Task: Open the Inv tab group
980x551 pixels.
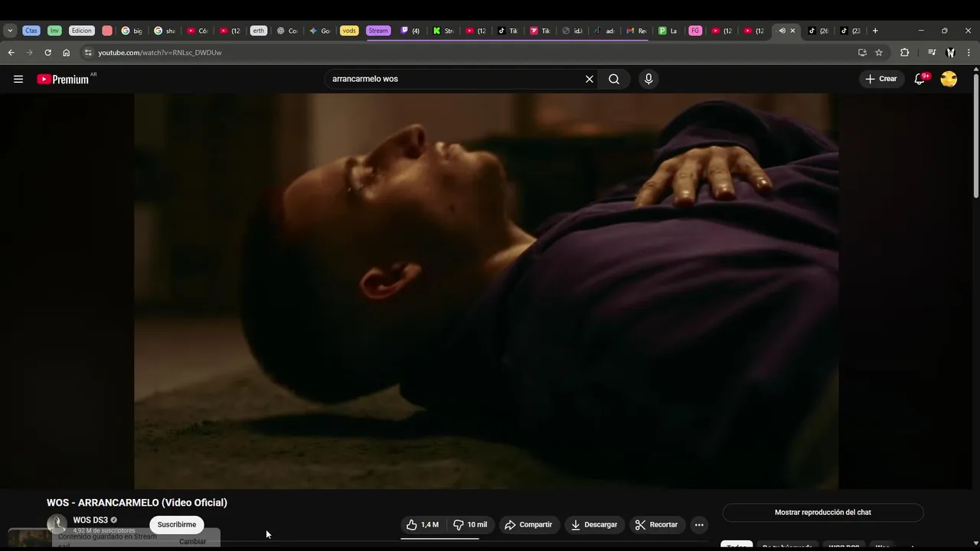Action: (54, 31)
